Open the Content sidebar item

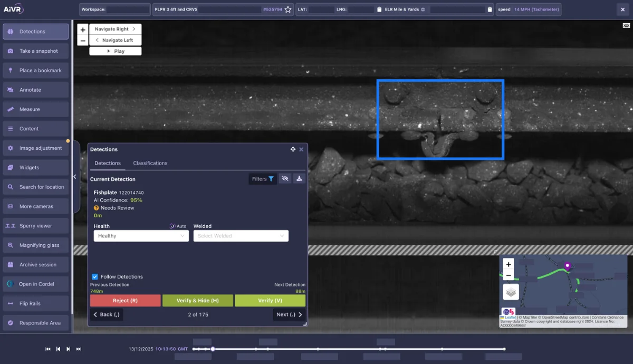pos(36,129)
